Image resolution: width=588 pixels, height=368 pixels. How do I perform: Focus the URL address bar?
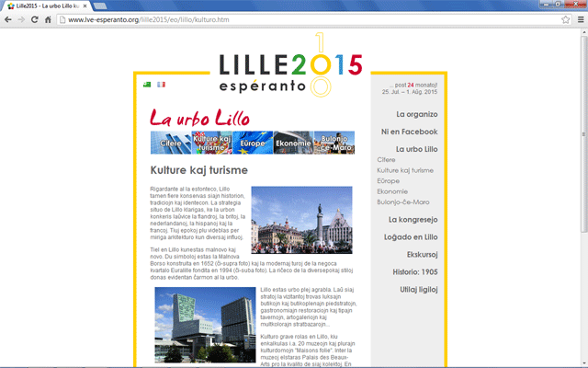(313, 19)
